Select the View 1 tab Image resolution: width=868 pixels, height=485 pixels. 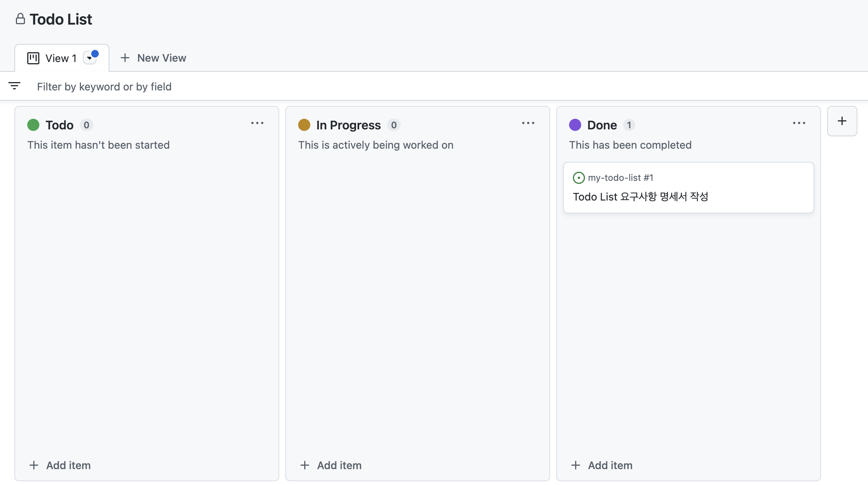coord(62,58)
